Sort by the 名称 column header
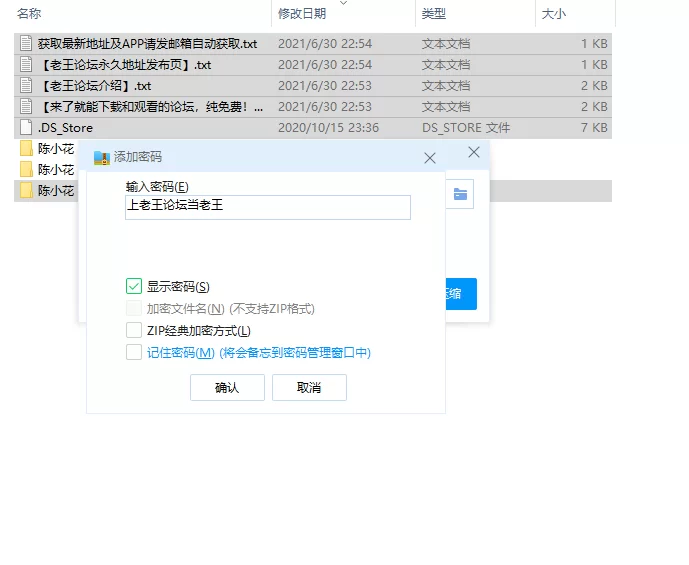 click(x=29, y=14)
